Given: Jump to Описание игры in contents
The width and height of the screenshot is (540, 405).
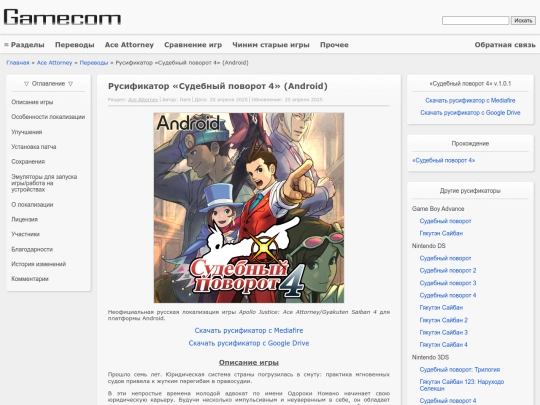Looking at the screenshot, I should [x=32, y=102].
